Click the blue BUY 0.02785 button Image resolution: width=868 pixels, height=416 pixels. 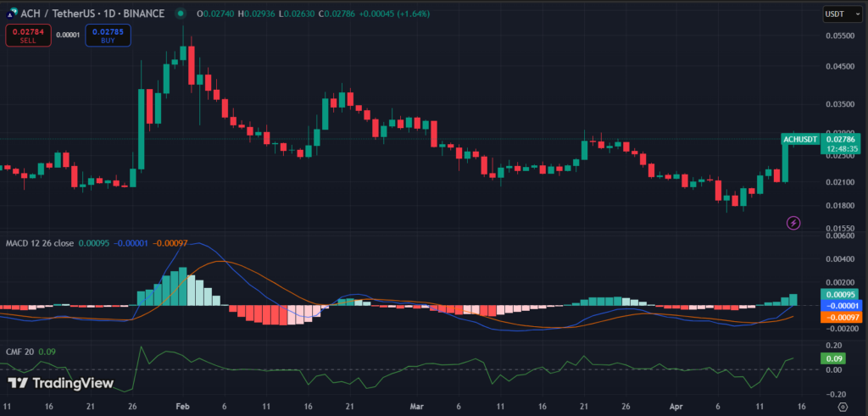[x=108, y=36]
